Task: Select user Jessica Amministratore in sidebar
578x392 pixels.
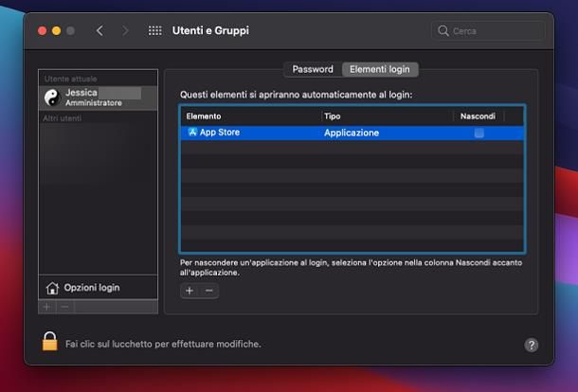Action: coord(98,98)
